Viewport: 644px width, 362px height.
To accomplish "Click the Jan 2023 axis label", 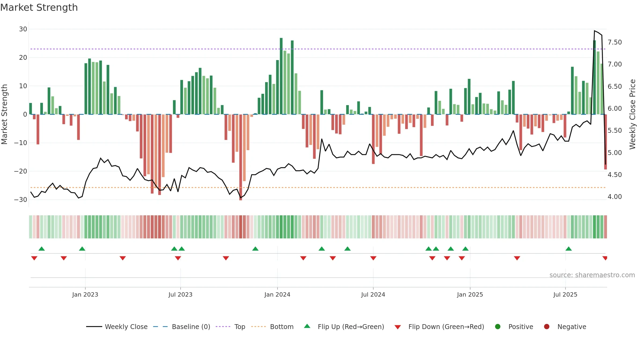I will coord(85,294).
